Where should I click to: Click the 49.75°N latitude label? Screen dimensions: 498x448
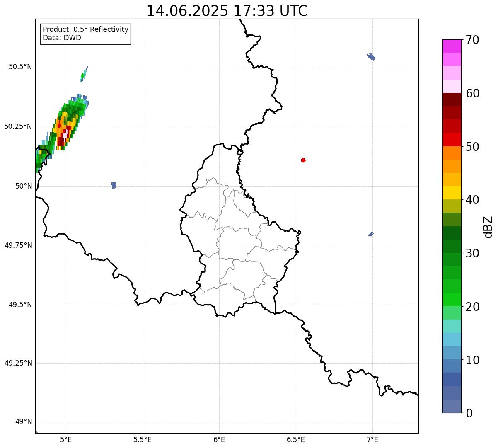(18, 245)
